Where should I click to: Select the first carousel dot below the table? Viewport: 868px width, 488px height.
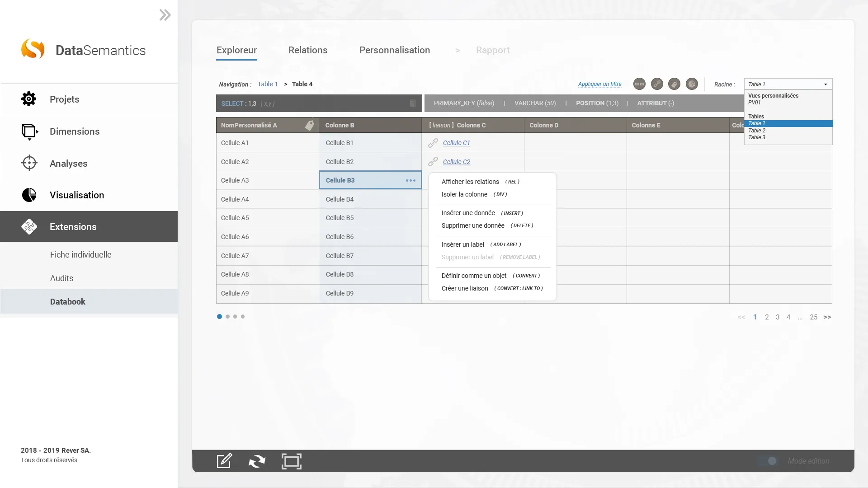(x=219, y=317)
